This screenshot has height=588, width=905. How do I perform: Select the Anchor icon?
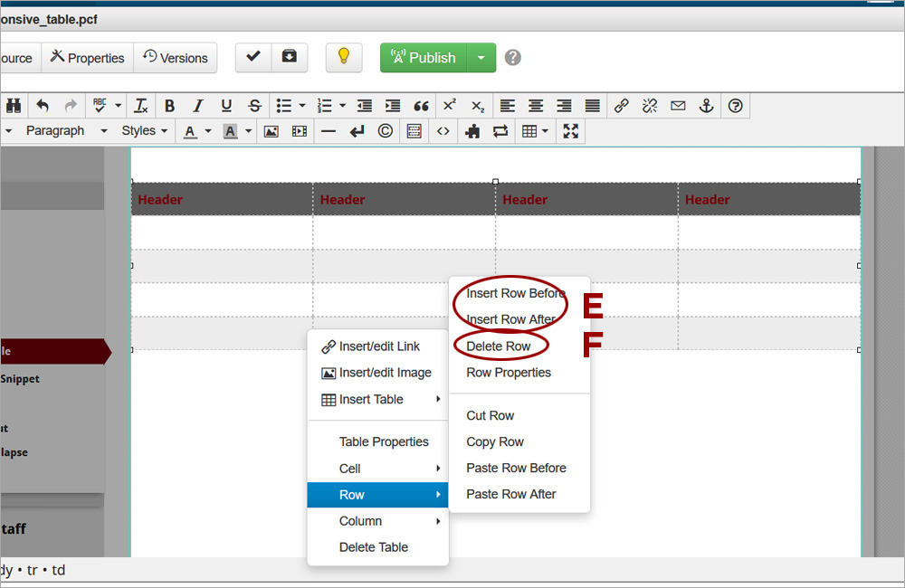coord(706,105)
